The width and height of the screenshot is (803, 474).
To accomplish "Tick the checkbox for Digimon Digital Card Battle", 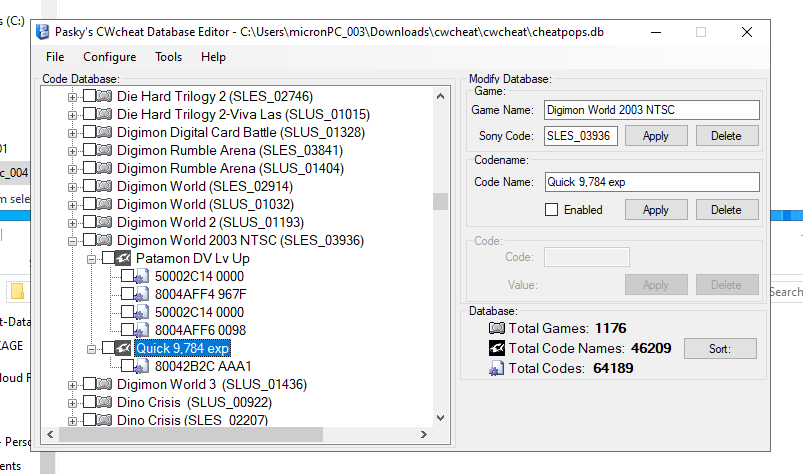I will pyautogui.click(x=89, y=132).
